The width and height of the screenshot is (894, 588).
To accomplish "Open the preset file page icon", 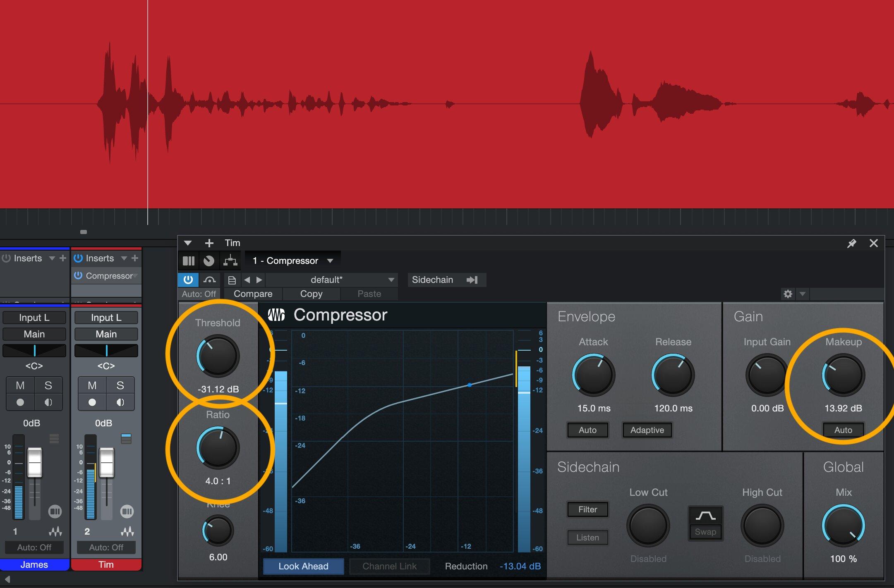I will tap(232, 280).
